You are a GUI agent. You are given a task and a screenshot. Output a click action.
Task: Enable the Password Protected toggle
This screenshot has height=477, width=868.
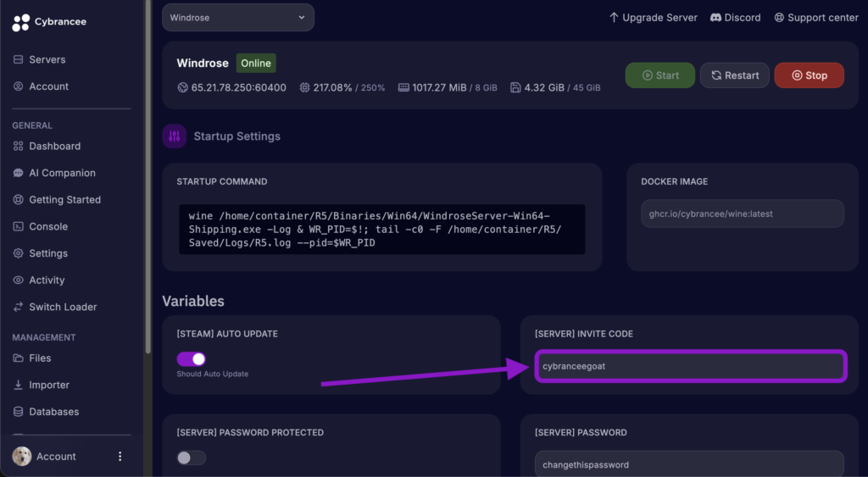click(192, 458)
